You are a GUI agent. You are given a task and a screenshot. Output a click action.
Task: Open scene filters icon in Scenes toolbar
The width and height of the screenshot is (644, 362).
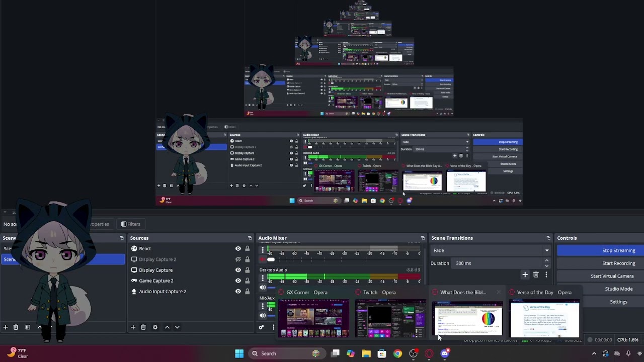point(28,327)
